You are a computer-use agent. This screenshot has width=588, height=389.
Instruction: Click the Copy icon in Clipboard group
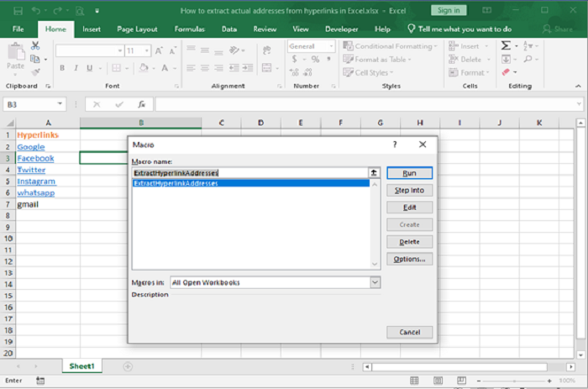(x=35, y=59)
